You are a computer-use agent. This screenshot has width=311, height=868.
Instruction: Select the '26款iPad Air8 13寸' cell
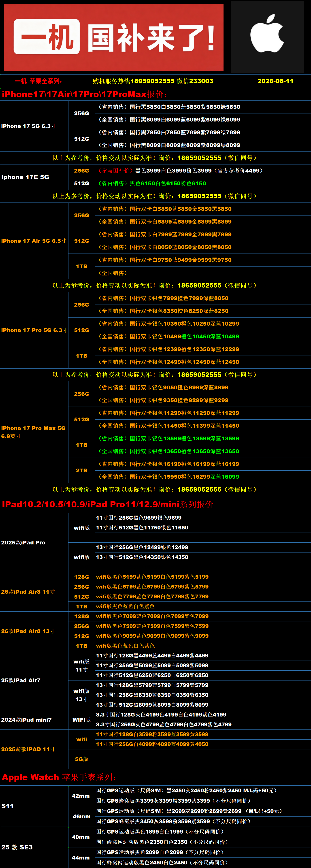point(34,631)
